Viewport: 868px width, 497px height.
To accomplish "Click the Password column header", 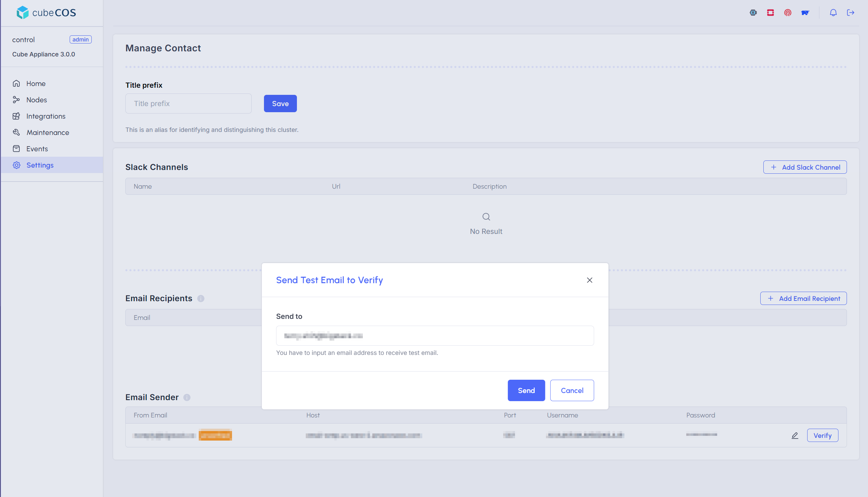I will (701, 415).
